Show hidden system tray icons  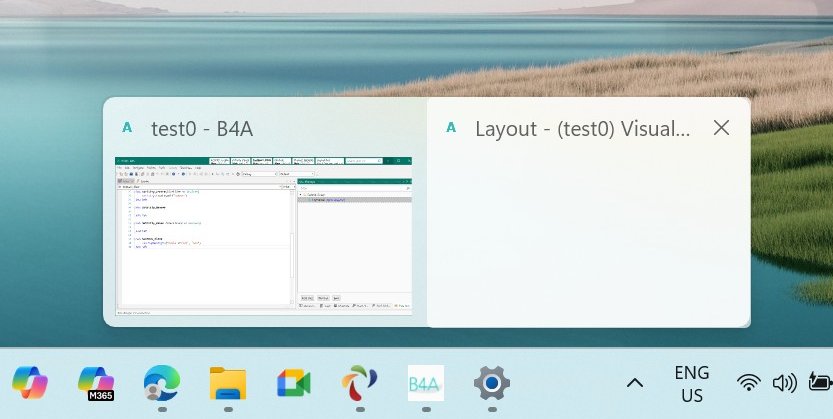point(635,383)
